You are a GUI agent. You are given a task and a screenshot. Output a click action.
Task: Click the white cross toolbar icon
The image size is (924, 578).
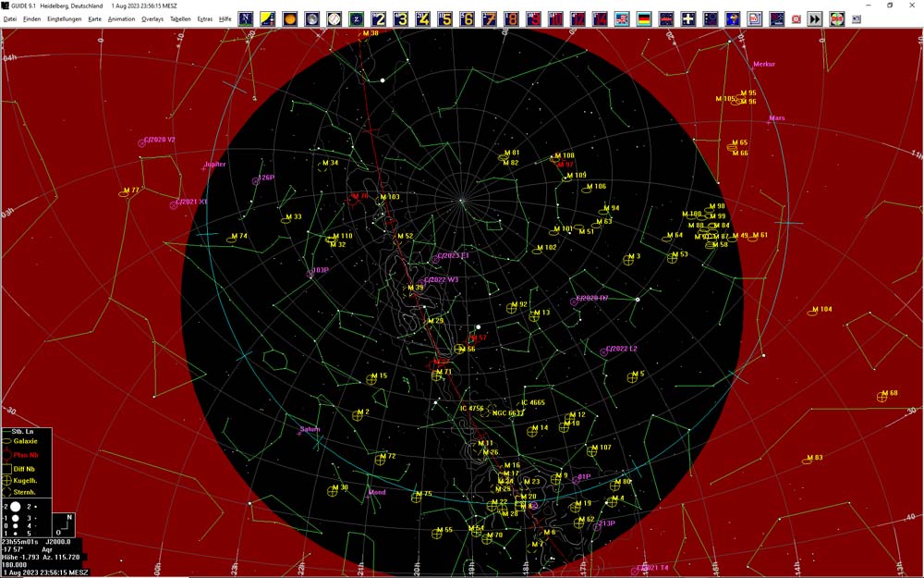(x=688, y=18)
